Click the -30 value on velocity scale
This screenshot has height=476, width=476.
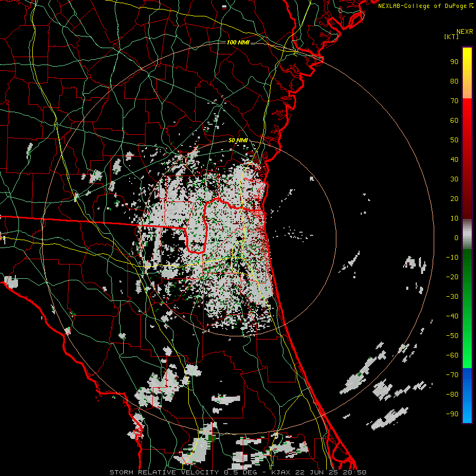[452, 297]
